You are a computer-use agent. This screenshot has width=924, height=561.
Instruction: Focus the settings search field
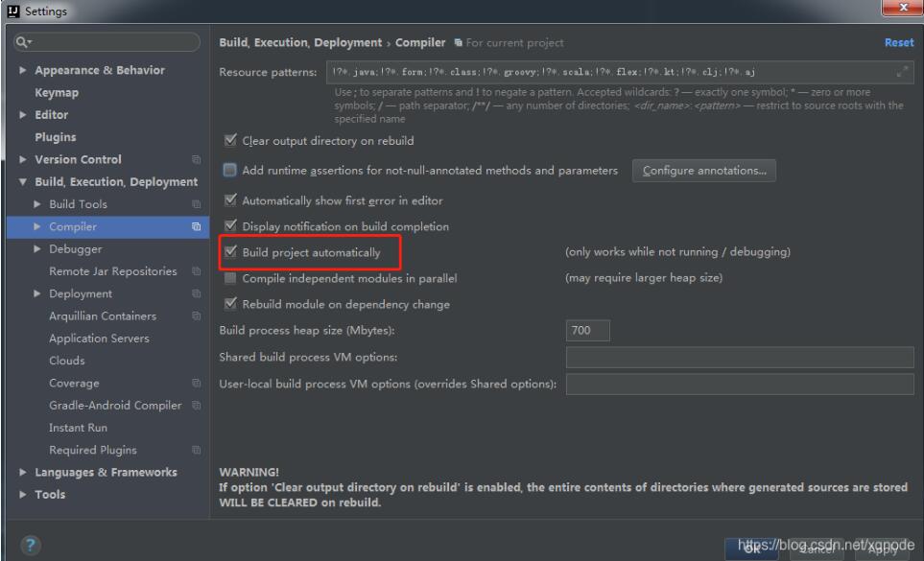tap(107, 42)
